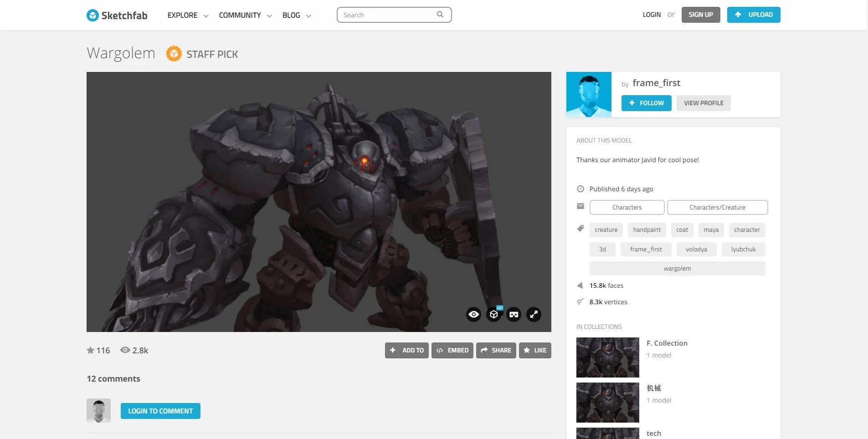
Task: Click the 12 comments heading
Action: 113,379
